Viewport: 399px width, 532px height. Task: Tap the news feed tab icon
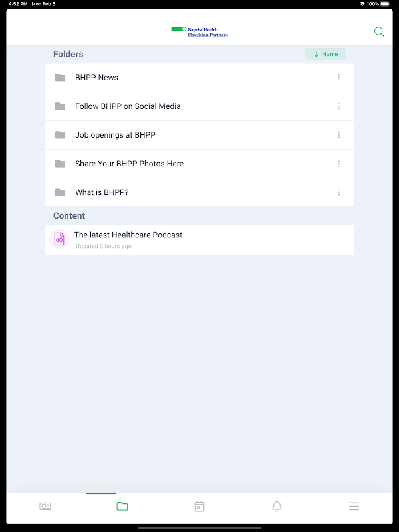(x=45, y=507)
